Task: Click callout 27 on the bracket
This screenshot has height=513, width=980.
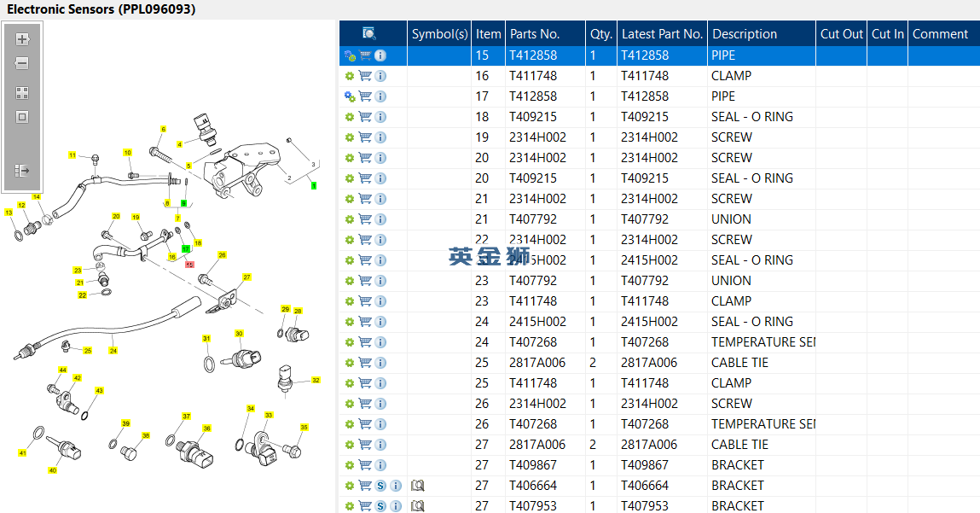Action: [x=246, y=277]
